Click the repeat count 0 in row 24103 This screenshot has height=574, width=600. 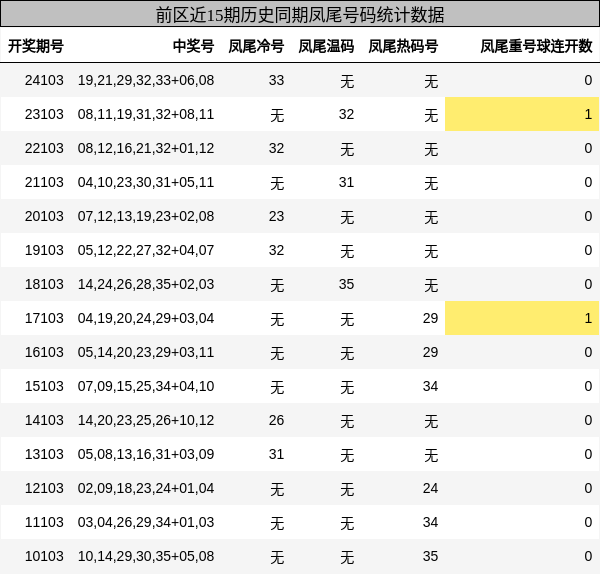pyautogui.click(x=589, y=80)
